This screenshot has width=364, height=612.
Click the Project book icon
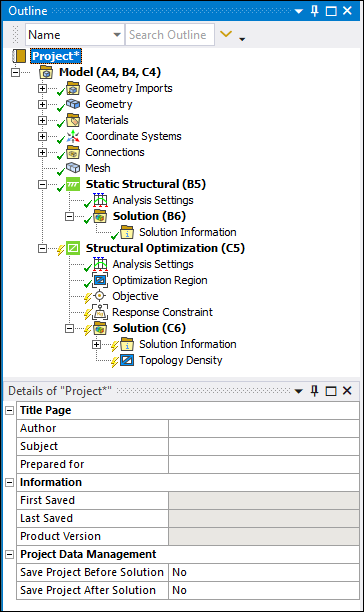click(x=19, y=56)
